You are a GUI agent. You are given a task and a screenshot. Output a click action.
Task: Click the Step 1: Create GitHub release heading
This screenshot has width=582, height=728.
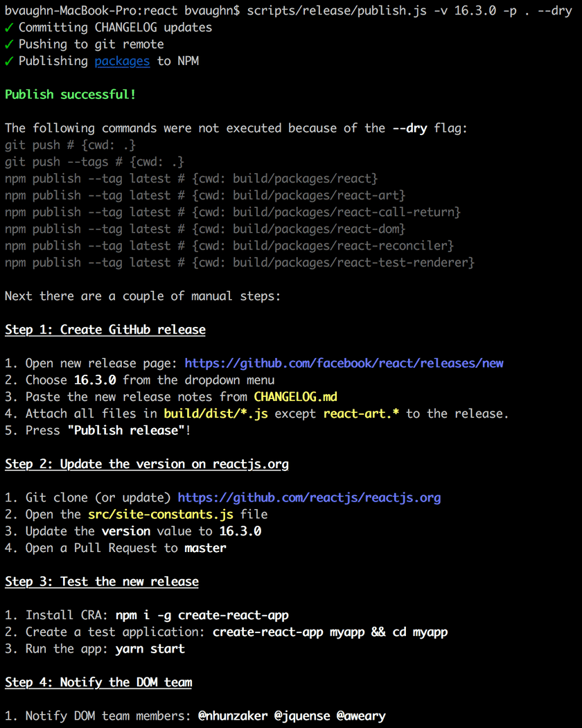click(x=105, y=330)
